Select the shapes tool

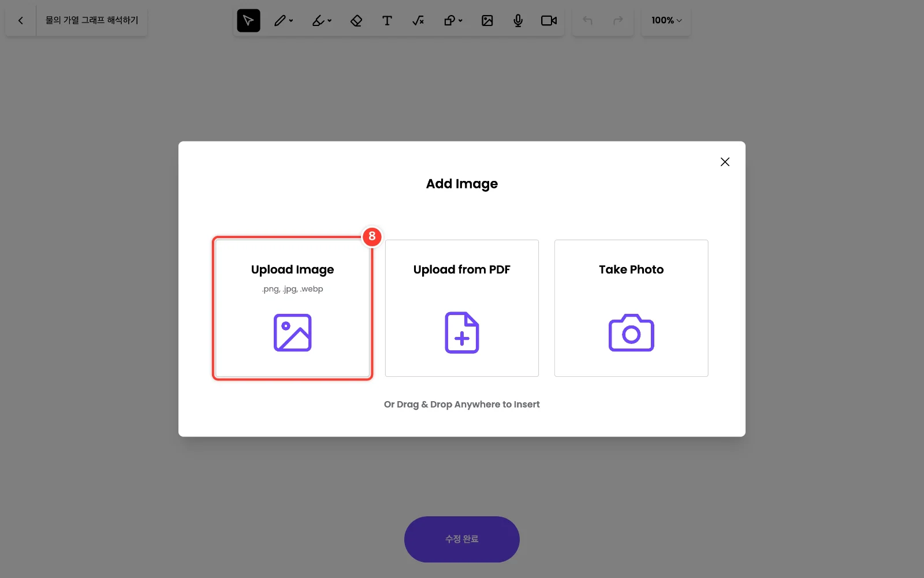pos(449,21)
